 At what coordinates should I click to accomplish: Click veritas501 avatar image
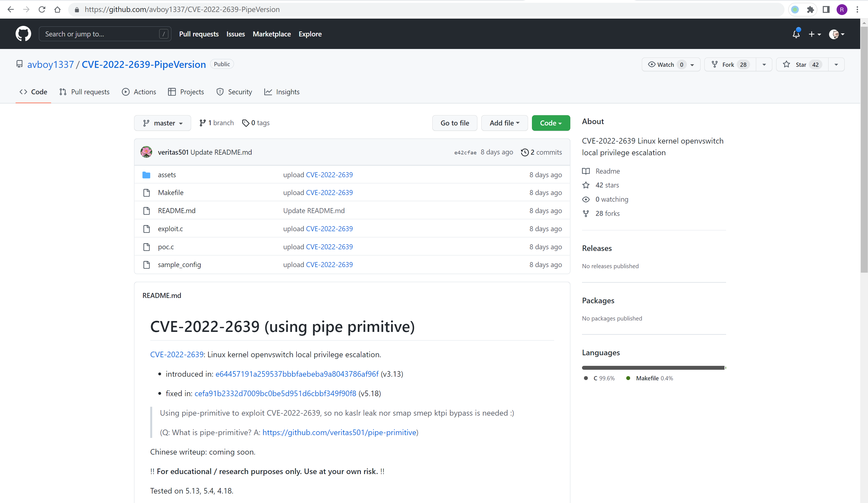pos(146,152)
